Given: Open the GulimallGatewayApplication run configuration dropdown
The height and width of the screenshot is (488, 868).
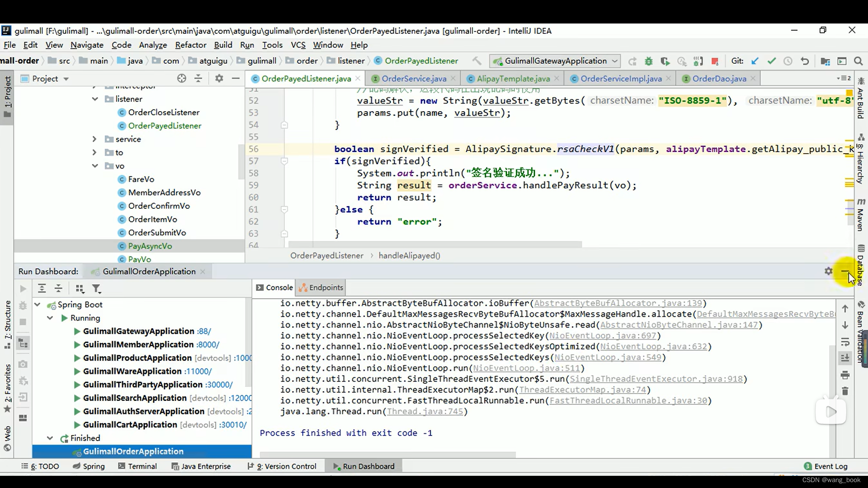Looking at the screenshot, I should 556,61.
